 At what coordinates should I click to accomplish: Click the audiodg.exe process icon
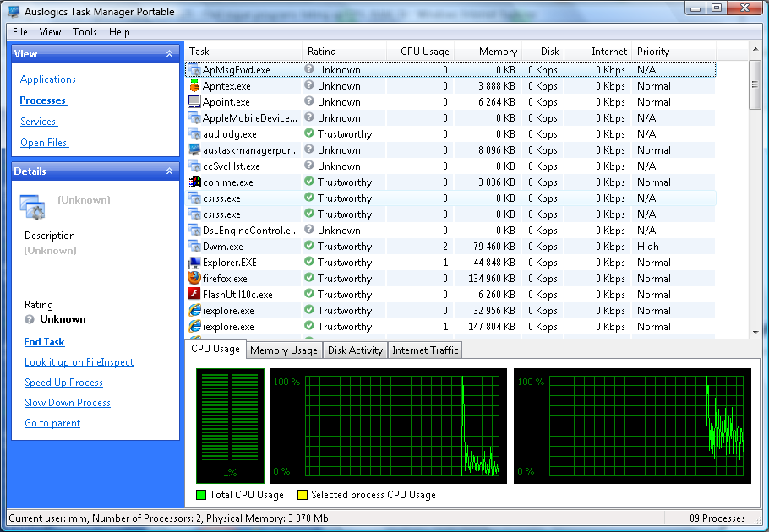(x=194, y=134)
